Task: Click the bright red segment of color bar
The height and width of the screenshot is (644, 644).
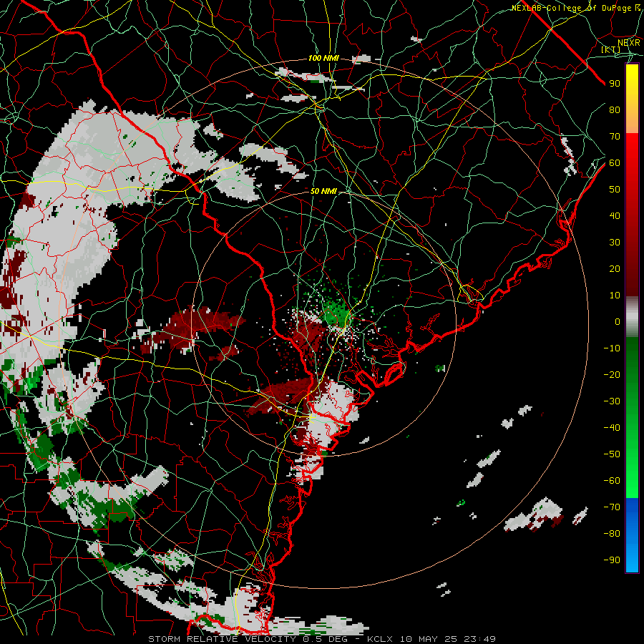Action: (632, 149)
